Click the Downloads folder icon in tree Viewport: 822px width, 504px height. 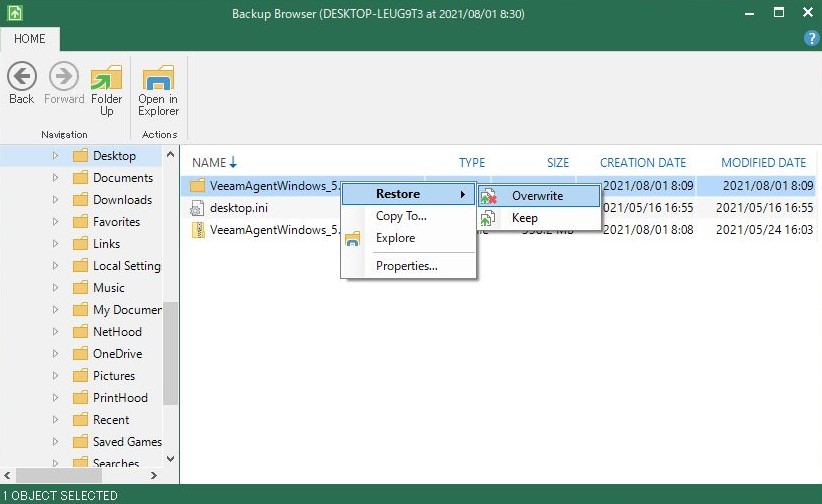click(80, 200)
